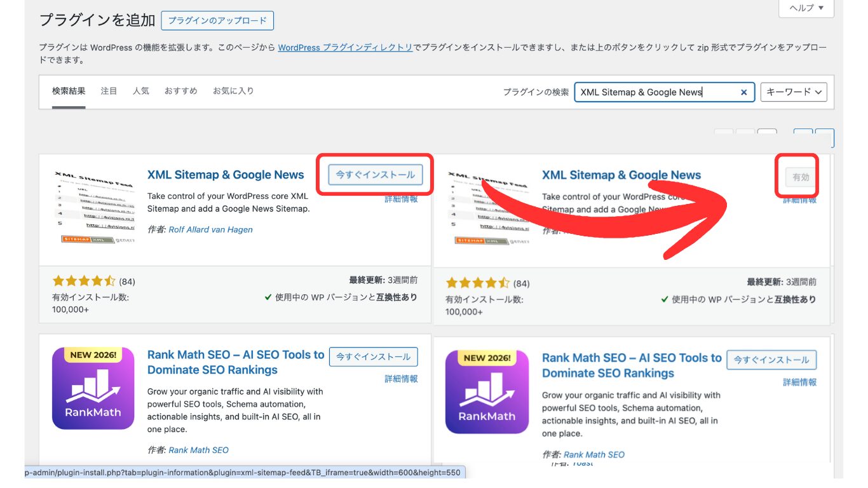This screenshot has height=488, width=868.
Task: Click the "プラグインを追加" page heading
Action: point(97,20)
